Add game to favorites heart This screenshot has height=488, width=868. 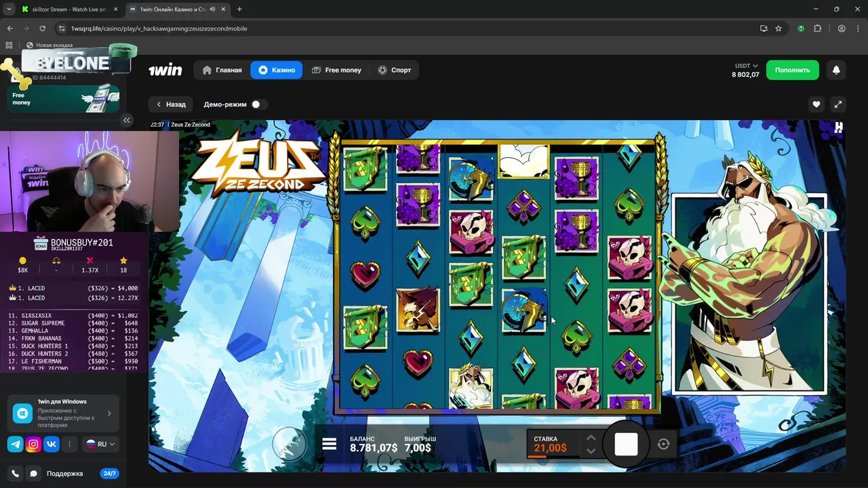click(816, 104)
